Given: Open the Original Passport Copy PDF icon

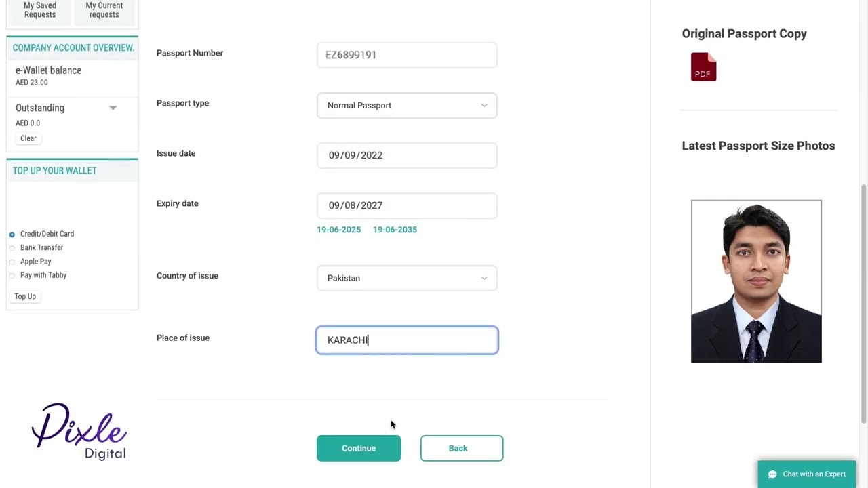Looking at the screenshot, I should 703,67.
